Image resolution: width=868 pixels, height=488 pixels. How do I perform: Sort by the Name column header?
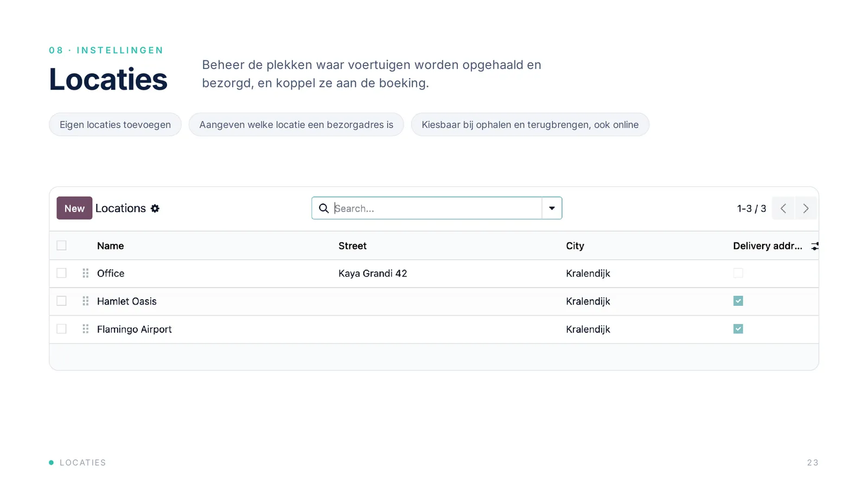(110, 246)
